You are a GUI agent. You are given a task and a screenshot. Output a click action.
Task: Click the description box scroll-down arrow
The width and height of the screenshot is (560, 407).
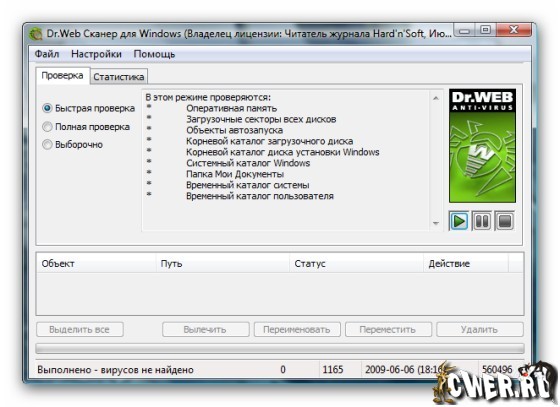tap(436, 223)
